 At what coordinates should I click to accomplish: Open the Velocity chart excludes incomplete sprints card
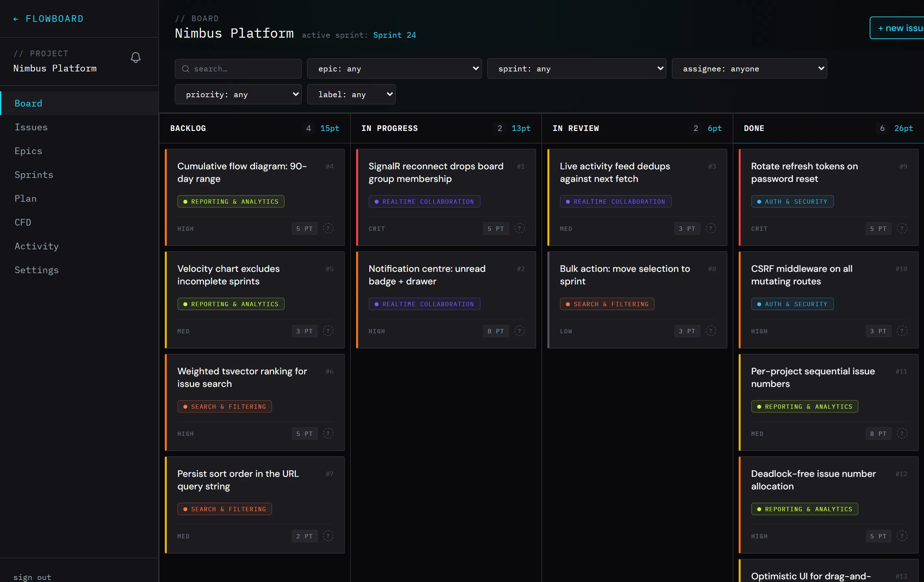coord(255,300)
